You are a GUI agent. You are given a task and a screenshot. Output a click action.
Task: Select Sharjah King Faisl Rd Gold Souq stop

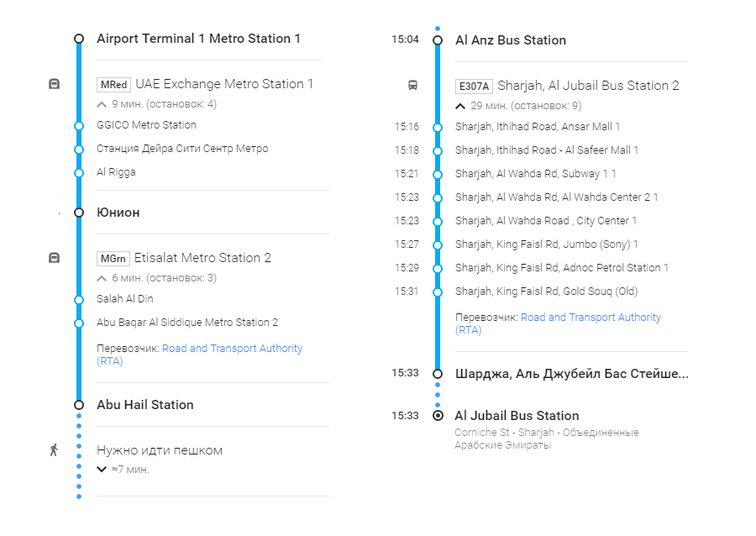tap(546, 292)
